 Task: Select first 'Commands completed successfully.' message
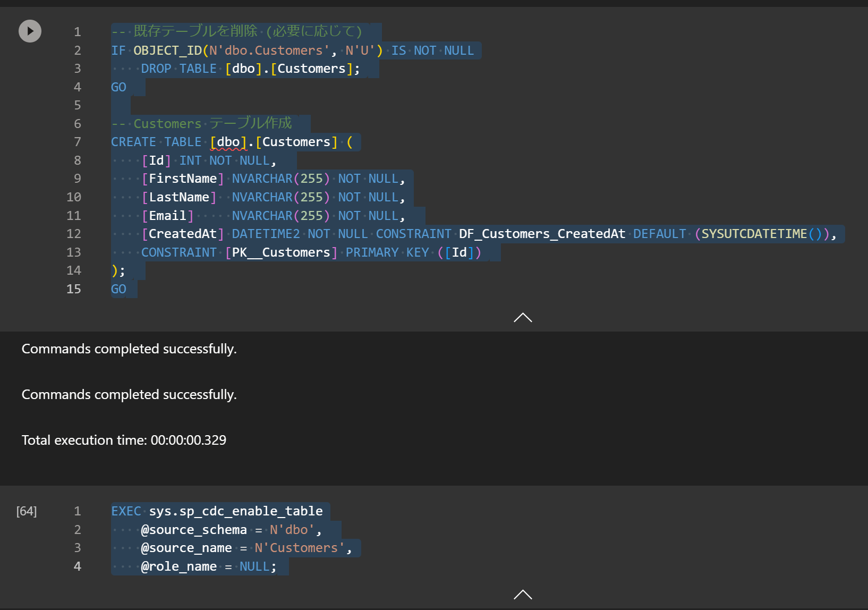[x=129, y=349]
